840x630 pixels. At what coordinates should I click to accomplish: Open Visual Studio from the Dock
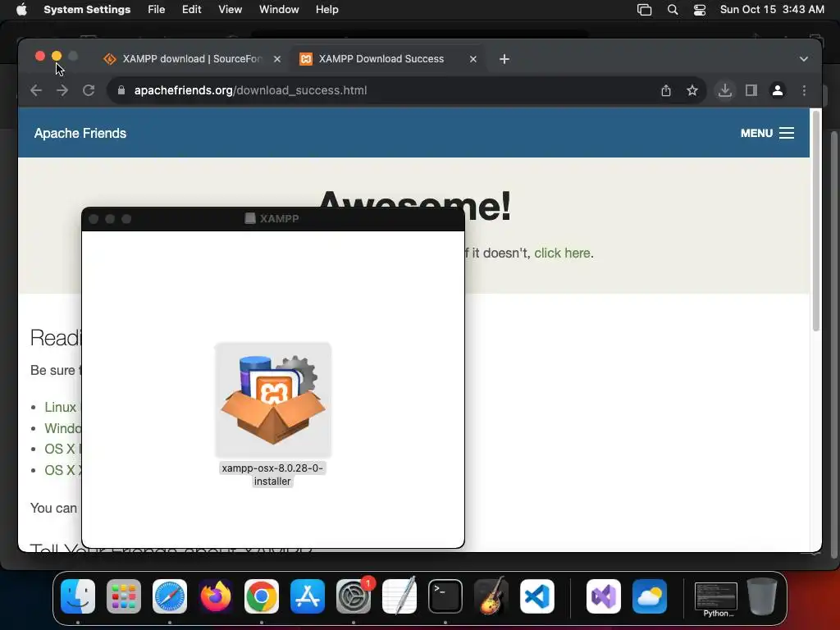603,596
